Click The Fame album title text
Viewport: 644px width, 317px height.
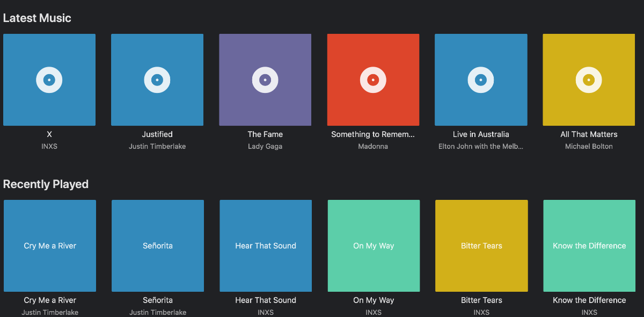click(265, 134)
